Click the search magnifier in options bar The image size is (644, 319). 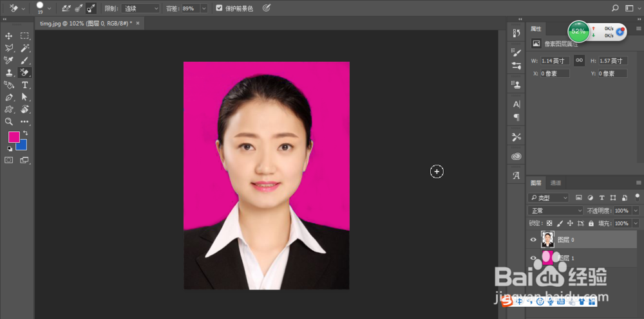point(615,8)
